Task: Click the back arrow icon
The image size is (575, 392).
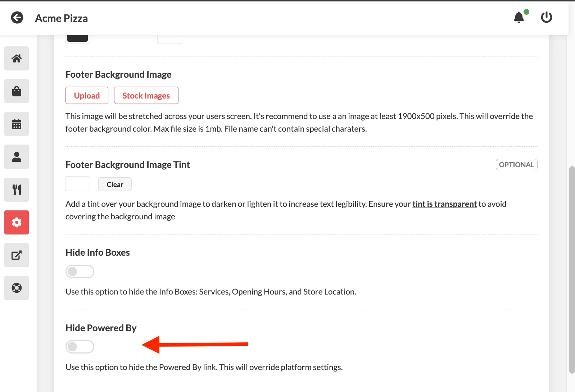Action: click(17, 18)
